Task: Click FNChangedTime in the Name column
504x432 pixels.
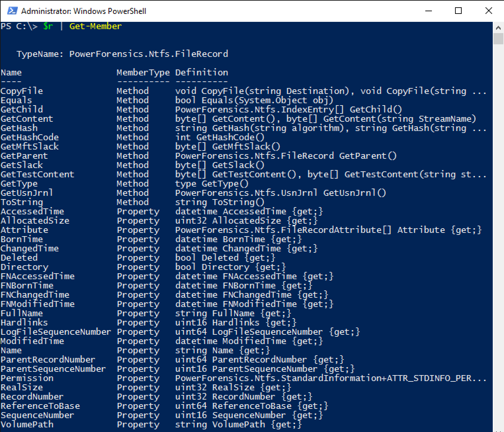Action: pos(35,295)
